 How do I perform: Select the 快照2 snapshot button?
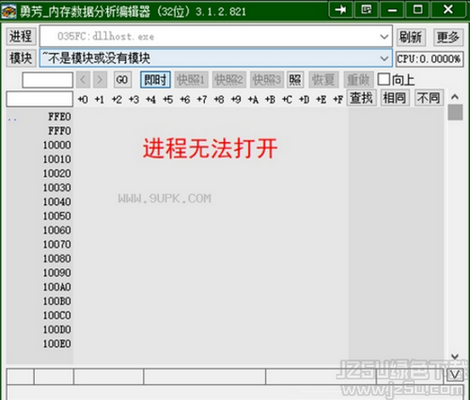pos(229,80)
